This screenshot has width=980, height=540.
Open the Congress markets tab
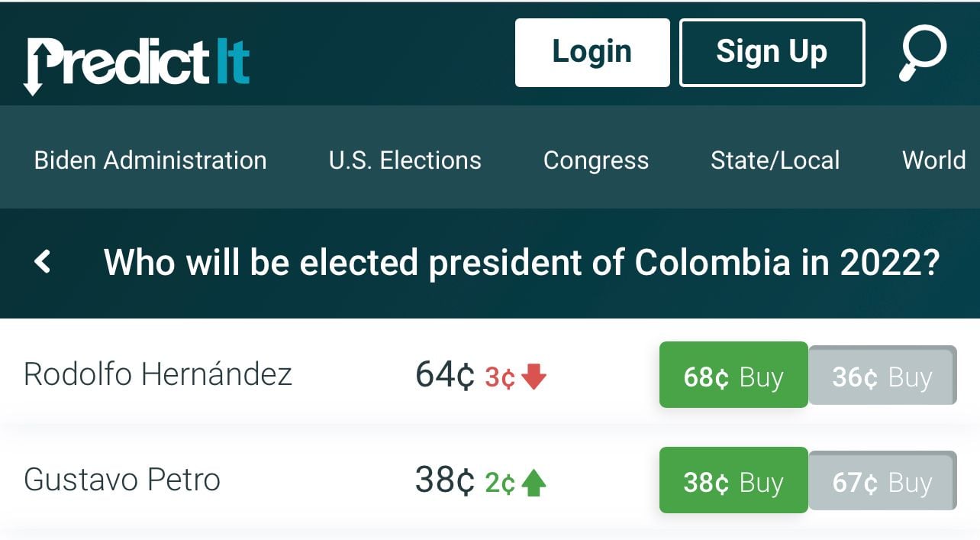click(x=596, y=160)
